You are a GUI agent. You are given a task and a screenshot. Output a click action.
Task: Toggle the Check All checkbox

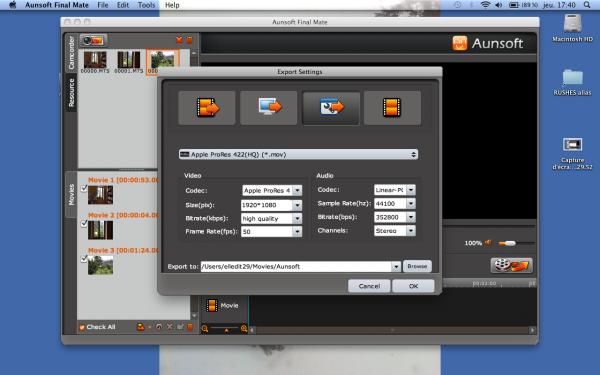point(82,327)
